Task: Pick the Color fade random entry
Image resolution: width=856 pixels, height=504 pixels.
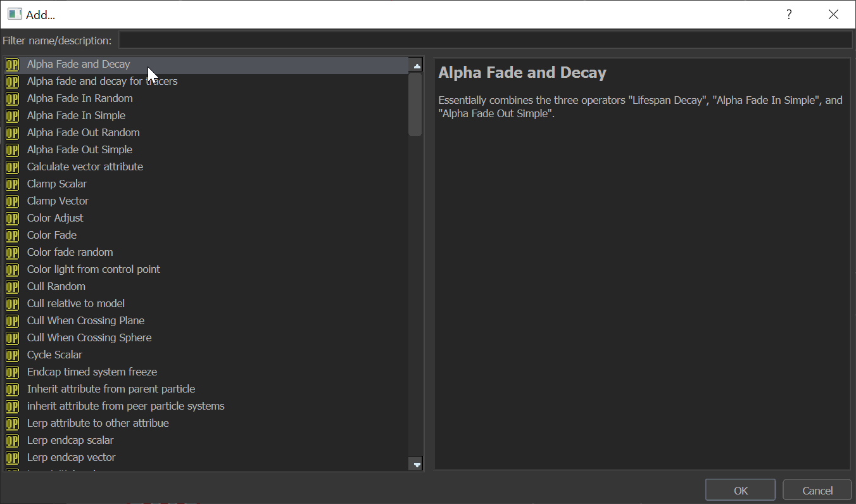Action: [206, 253]
